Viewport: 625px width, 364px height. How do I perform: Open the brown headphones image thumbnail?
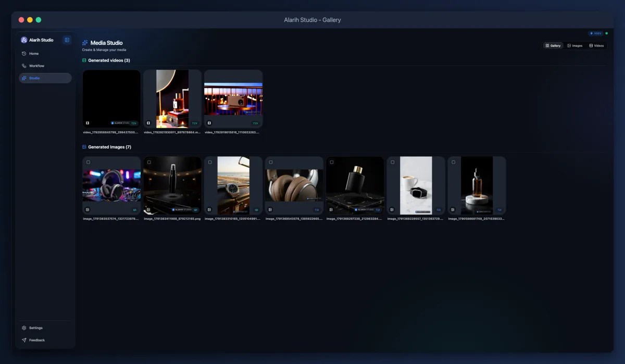[294, 185]
